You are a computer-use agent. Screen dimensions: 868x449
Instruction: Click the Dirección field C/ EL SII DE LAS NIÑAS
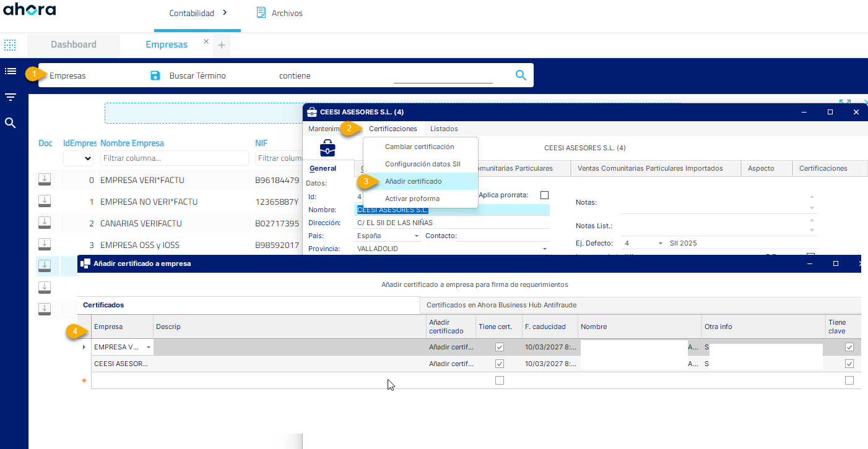(453, 223)
